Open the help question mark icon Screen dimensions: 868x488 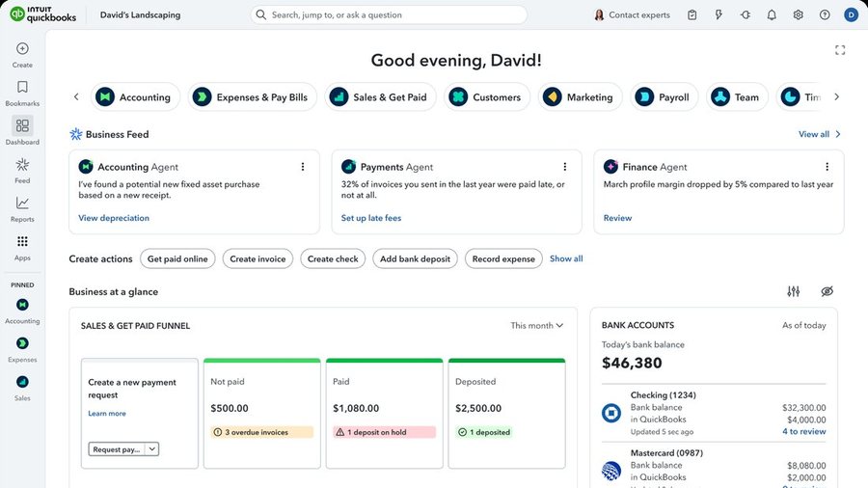[825, 14]
